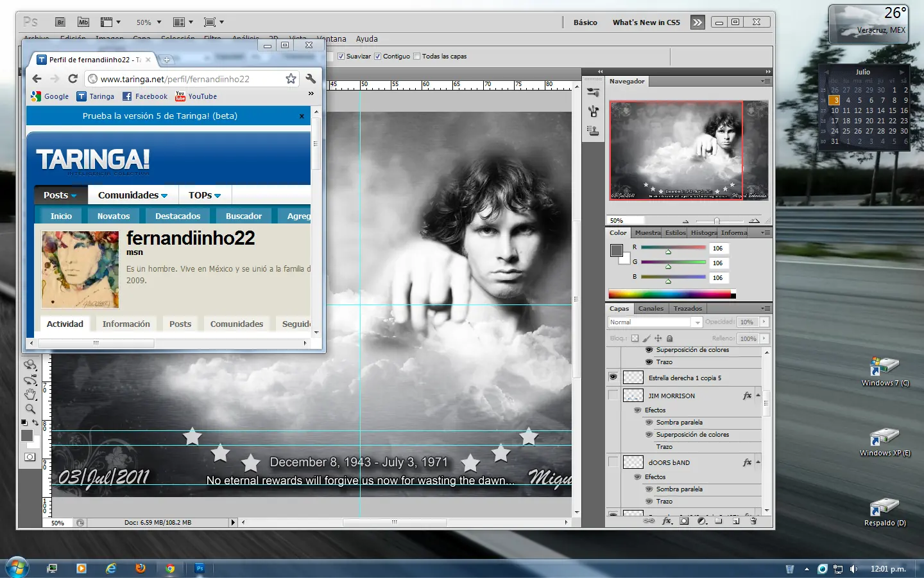Open the screen mode dropdown
Viewport: 924px width, 578px height.
(214, 22)
